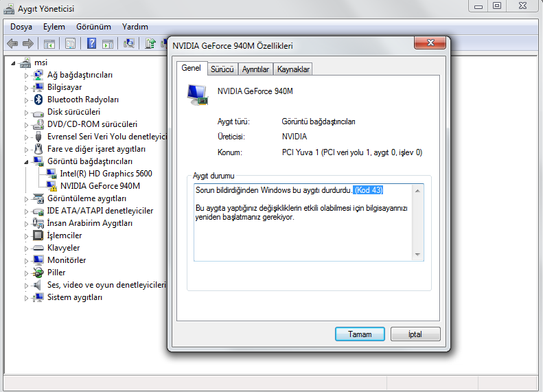Click the Disk sürücüleri drive icon
The image size is (543, 392).
coord(38,113)
